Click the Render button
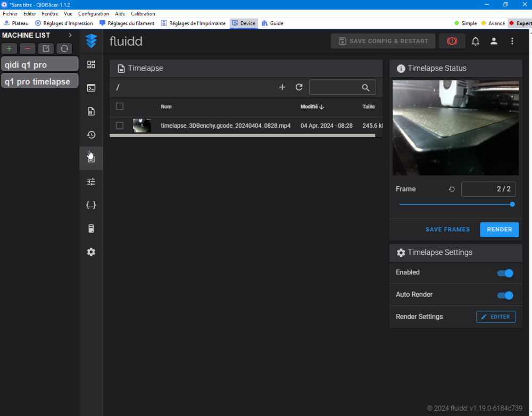Screen dimensions: 532x416 click(500, 229)
